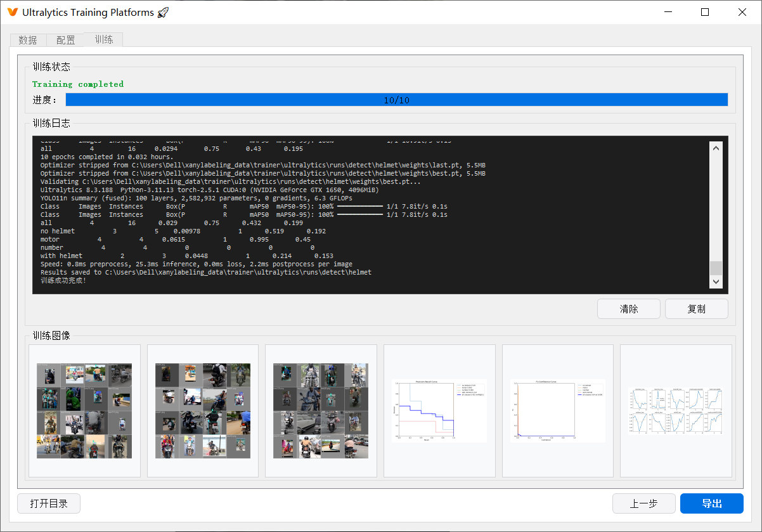The width and height of the screenshot is (762, 532).
Task: Click the log scrollbar down arrow
Action: point(716,282)
